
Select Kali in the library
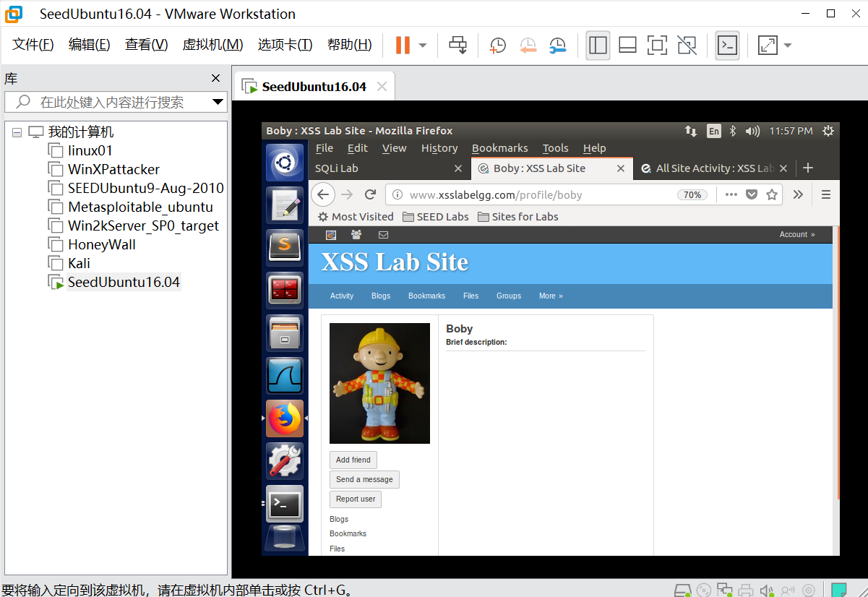tap(79, 263)
